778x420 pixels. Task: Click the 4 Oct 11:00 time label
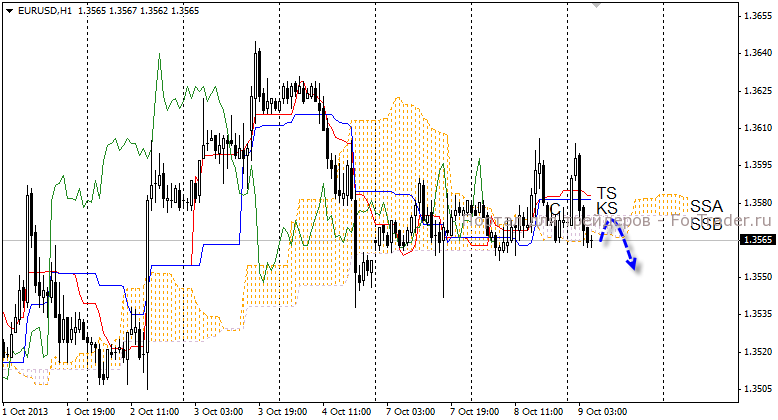(346, 411)
